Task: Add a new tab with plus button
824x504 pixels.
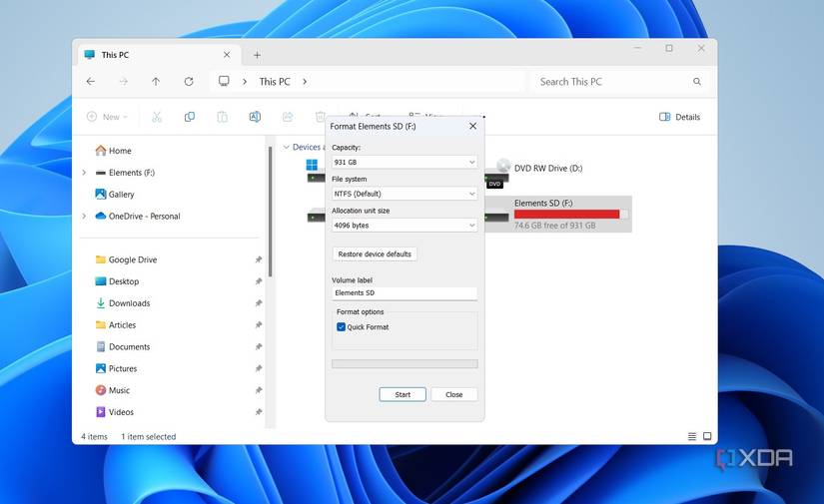Action: pyautogui.click(x=257, y=55)
